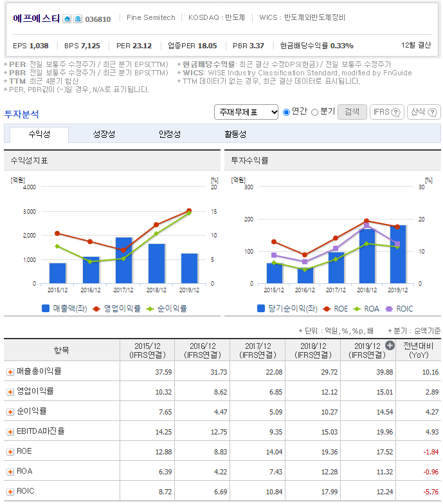Expand the ROIC table row
This screenshot has width=443, height=504.
(10, 492)
